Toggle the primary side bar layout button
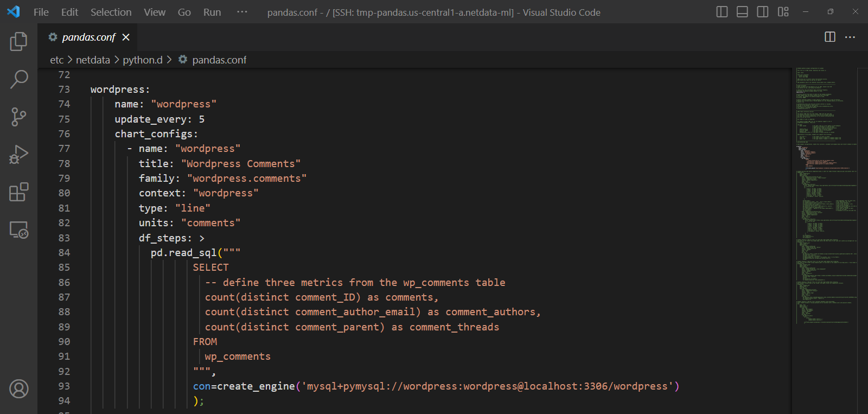868x414 pixels. pyautogui.click(x=722, y=12)
